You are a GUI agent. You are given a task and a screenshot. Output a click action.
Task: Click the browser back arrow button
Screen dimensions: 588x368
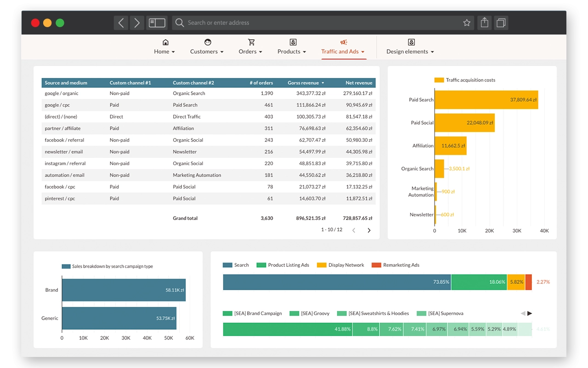(x=121, y=23)
